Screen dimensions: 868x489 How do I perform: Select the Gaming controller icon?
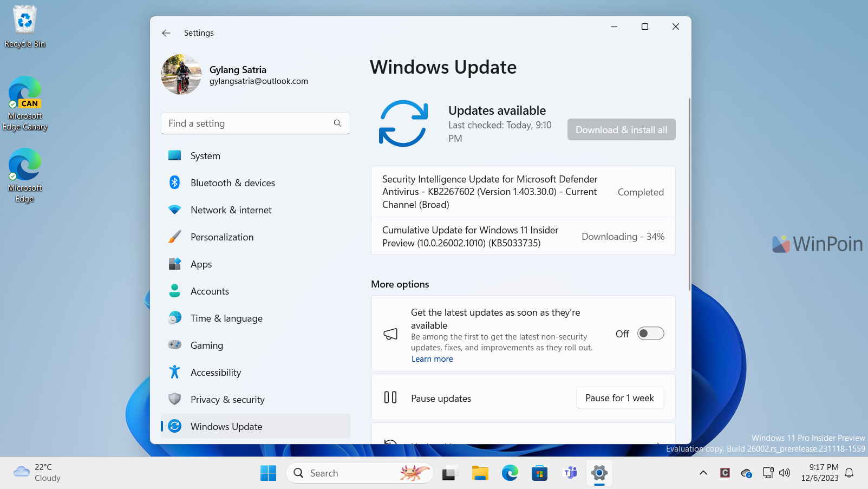coord(174,345)
